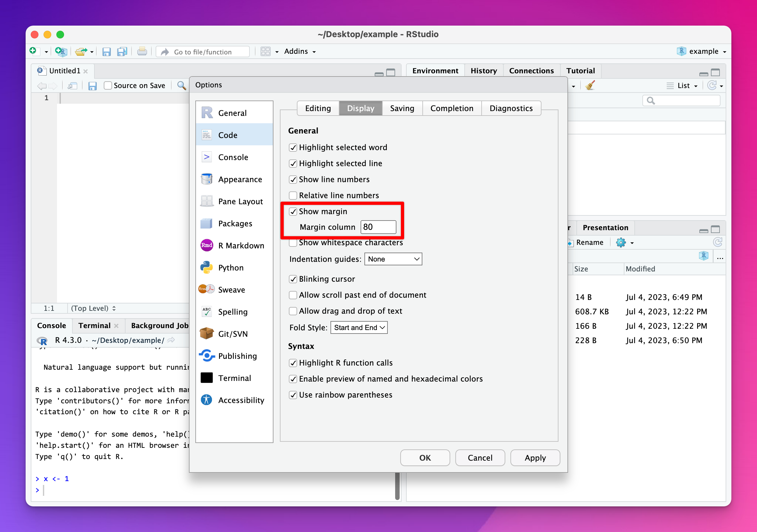
Task: Select the Python options category
Action: [x=234, y=268]
